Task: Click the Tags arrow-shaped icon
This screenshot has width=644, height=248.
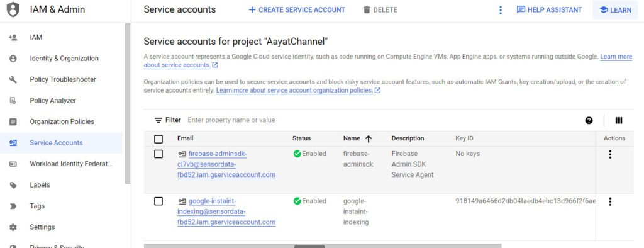Action: [x=13, y=206]
